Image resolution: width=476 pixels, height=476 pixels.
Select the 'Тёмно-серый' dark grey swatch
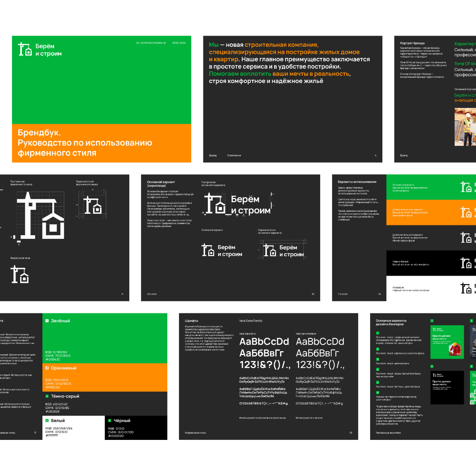tap(105, 404)
